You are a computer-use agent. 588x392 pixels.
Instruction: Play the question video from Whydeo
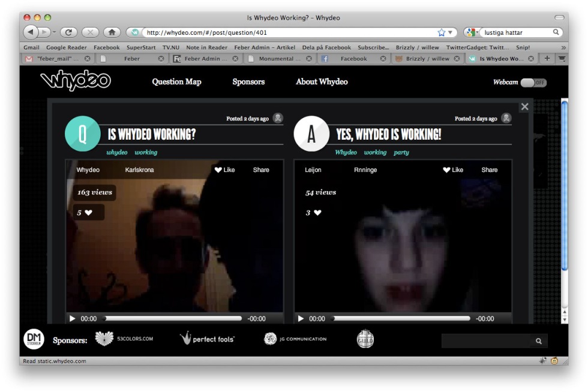tap(73, 319)
